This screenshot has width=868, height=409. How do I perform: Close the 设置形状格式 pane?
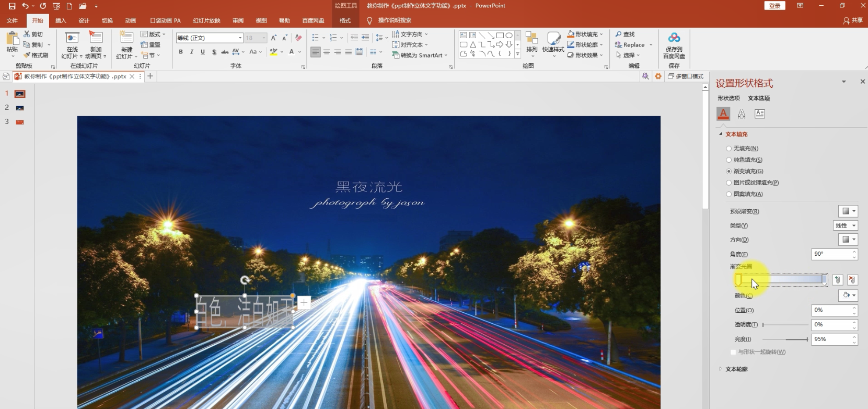click(862, 82)
